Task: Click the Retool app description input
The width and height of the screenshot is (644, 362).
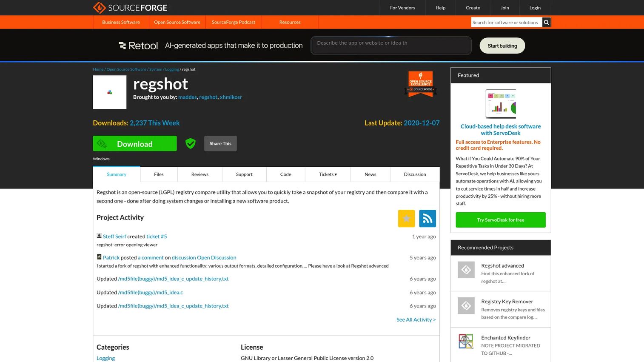Action: pos(391,46)
